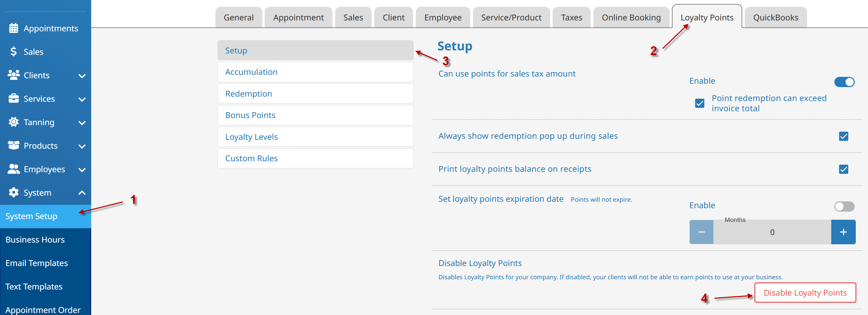Click the Clients group icon
Screen dimensions: 868x315
pos(14,75)
